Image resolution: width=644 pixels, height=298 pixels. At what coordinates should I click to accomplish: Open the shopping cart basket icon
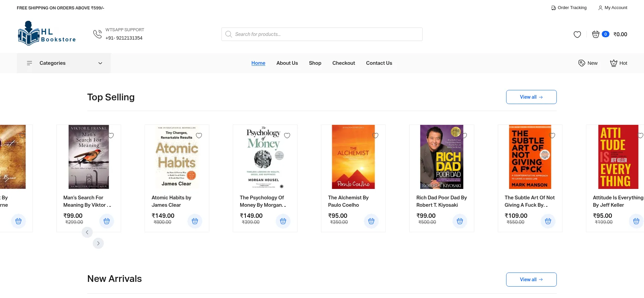(595, 34)
